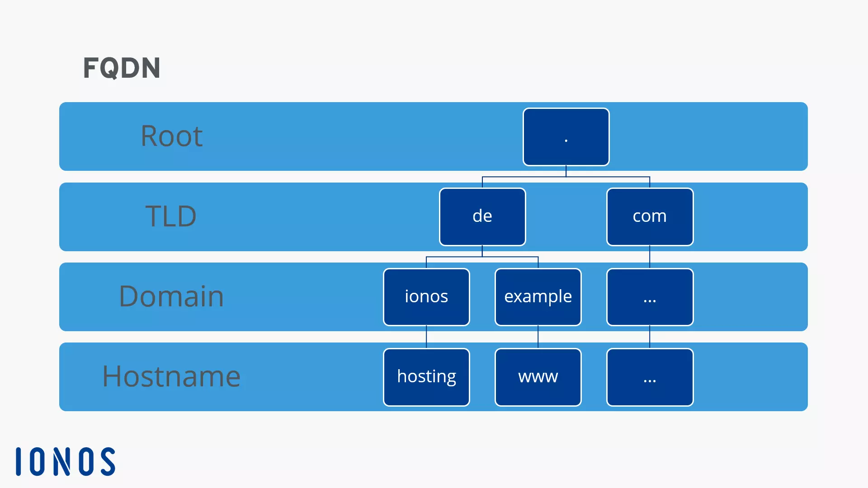
Task: Select the 'com' TLD node
Action: [x=649, y=216]
